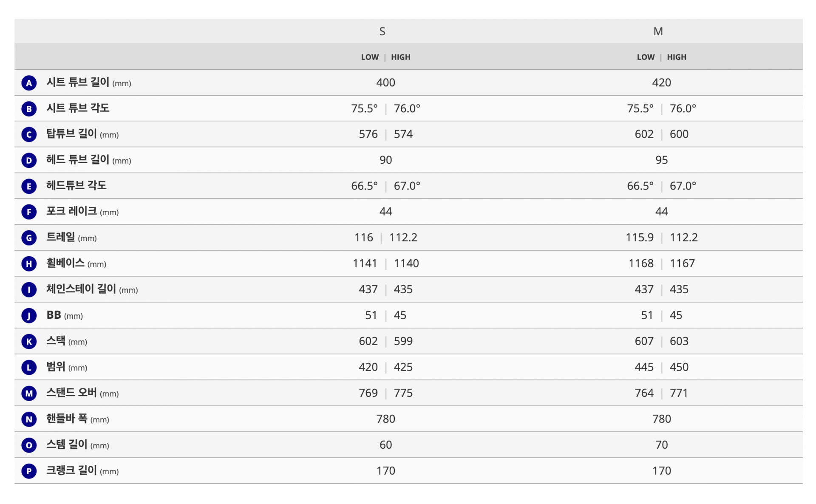Click the H badge next to 휠베이스
Viewport: 816px width, 504px height.
(x=29, y=264)
